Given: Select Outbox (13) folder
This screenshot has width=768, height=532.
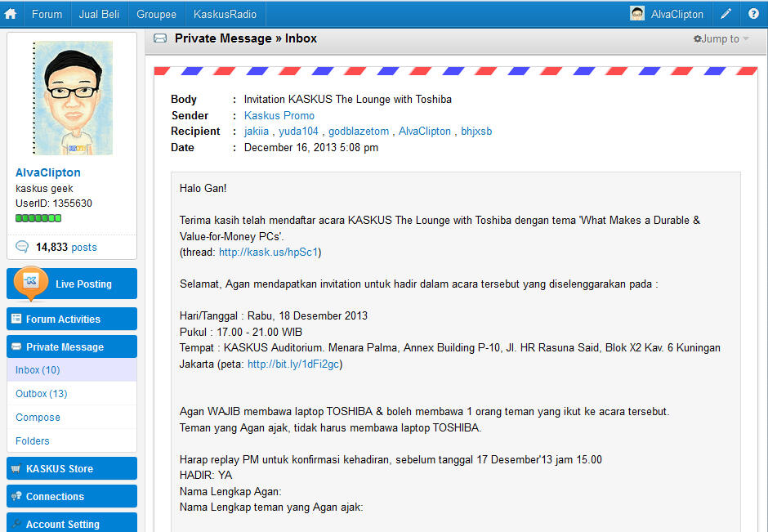Looking at the screenshot, I should 72,393.
